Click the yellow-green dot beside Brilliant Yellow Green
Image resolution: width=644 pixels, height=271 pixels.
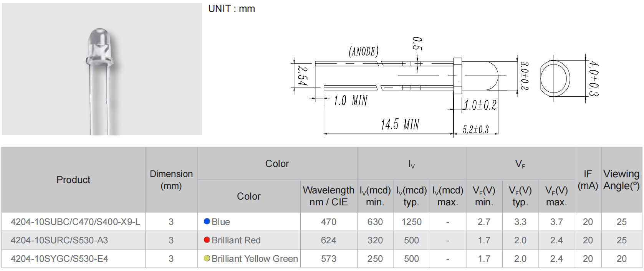[x=207, y=258]
